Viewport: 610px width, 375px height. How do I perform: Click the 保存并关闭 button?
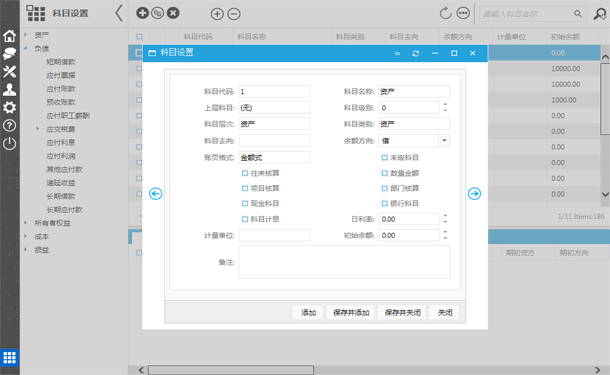tap(402, 312)
